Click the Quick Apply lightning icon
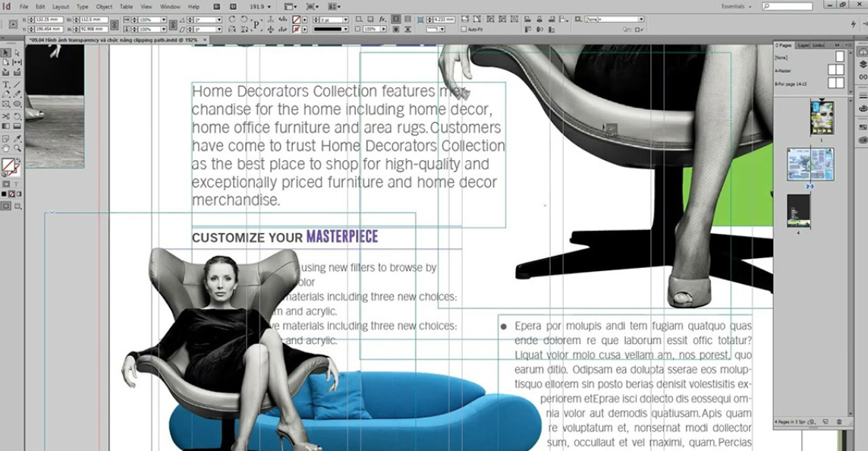Image resolution: width=868 pixels, height=451 pixels. (x=853, y=24)
